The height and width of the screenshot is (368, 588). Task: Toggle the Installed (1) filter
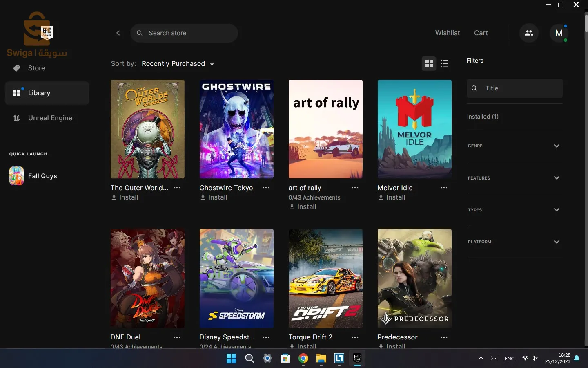coord(483,117)
